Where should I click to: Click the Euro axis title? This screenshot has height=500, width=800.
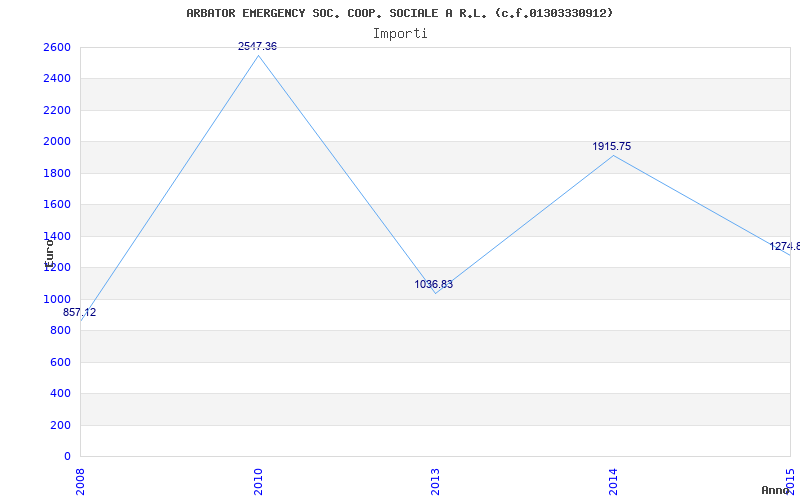[49, 253]
